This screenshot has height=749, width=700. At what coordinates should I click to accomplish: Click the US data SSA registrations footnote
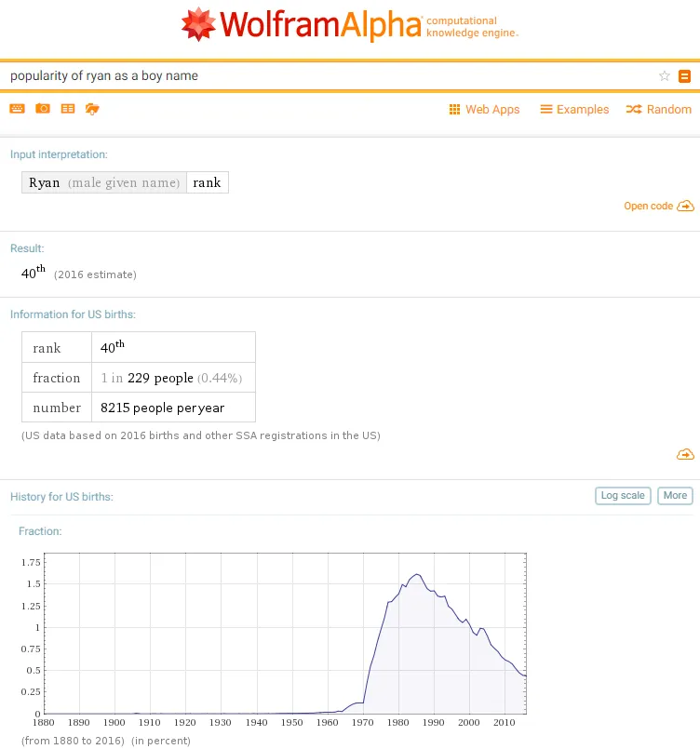201,435
